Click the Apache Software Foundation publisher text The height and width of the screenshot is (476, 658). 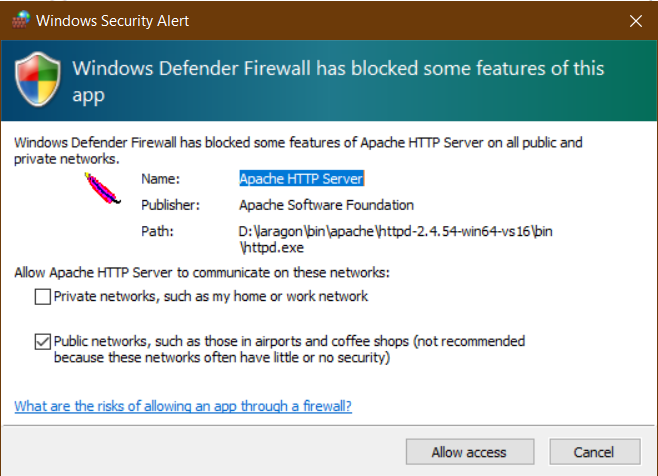click(326, 205)
